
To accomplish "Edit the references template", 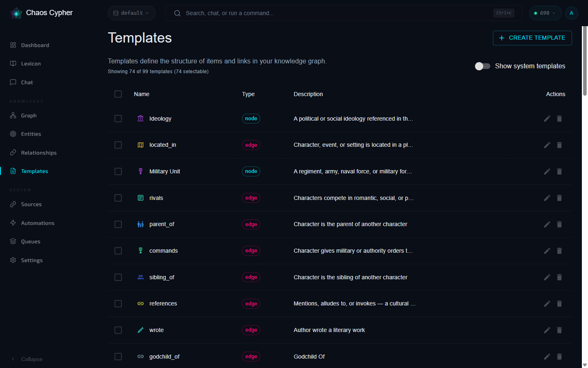I will click(x=547, y=304).
